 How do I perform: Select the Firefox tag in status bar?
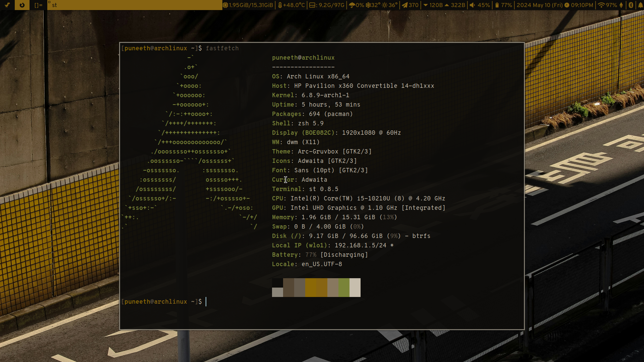click(x=22, y=5)
